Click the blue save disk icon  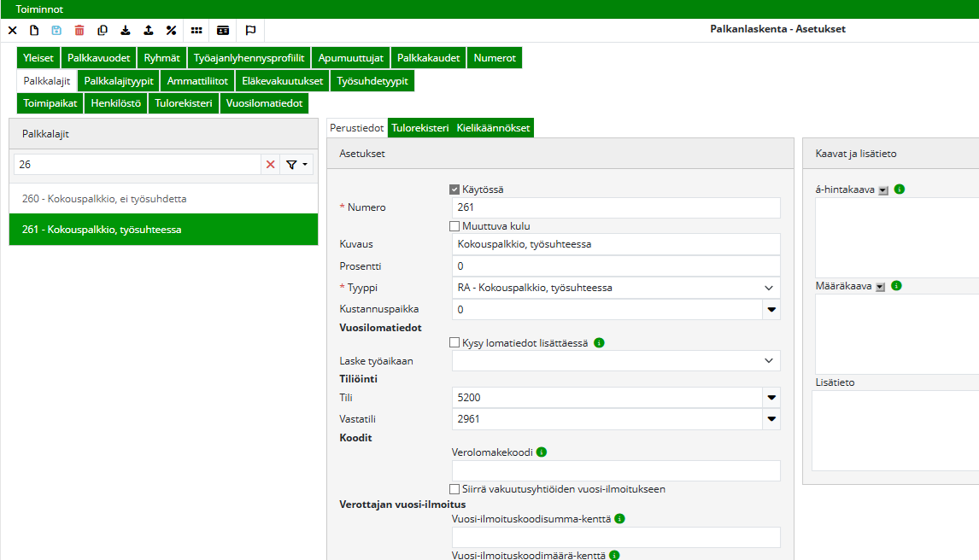point(56,30)
